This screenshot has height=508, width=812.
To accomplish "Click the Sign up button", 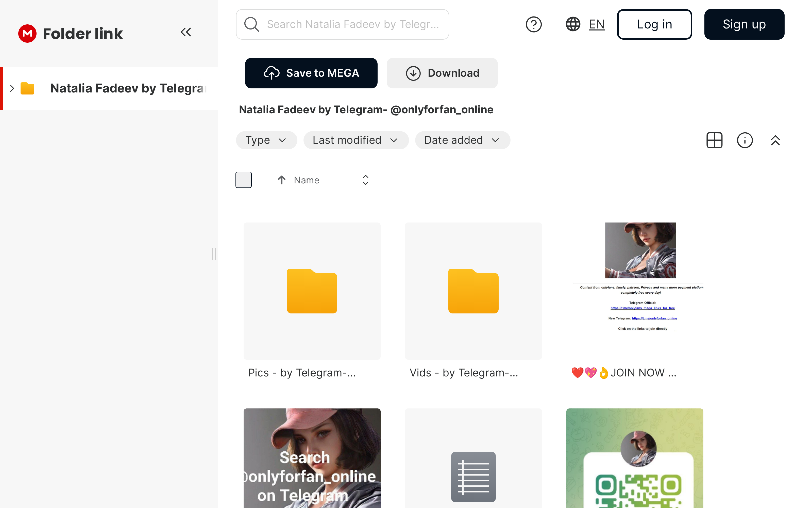I will pyautogui.click(x=744, y=24).
